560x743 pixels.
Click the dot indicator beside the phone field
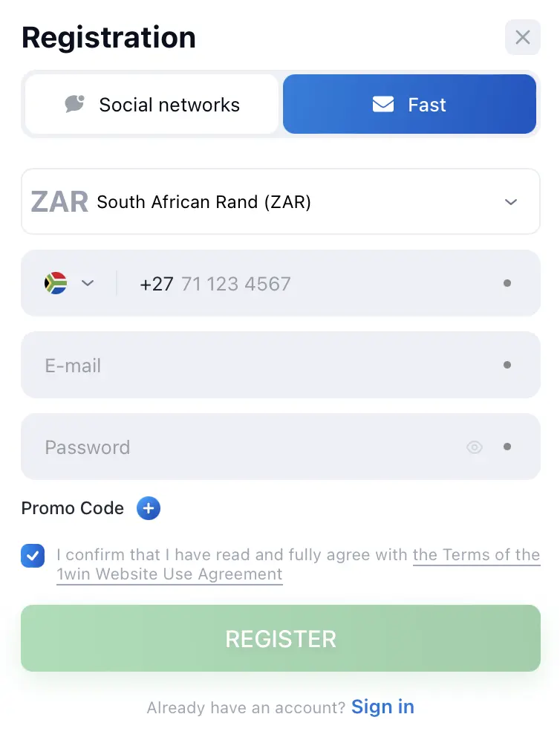pos(507,283)
